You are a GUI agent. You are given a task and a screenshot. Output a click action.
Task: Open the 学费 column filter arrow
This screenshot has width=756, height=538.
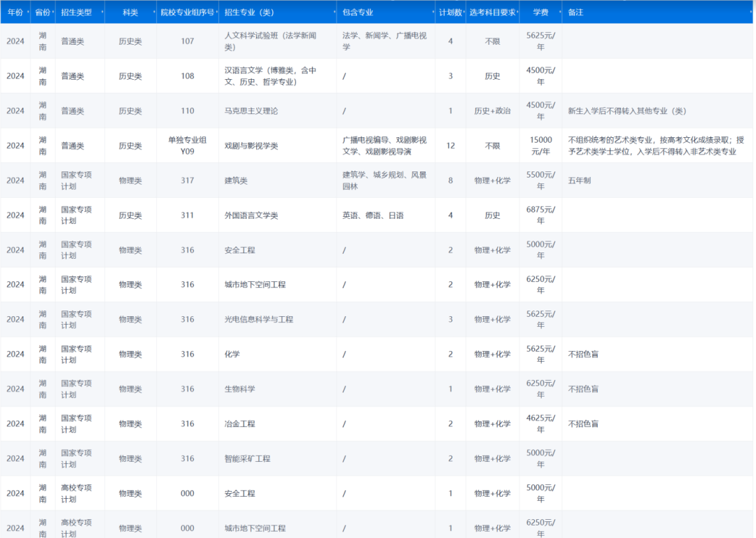(560, 12)
